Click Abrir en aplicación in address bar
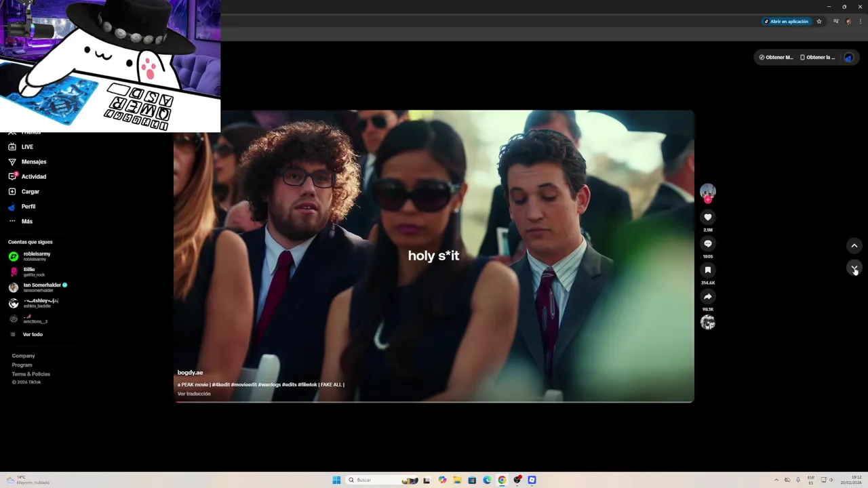The height and width of the screenshot is (488, 868). click(786, 22)
